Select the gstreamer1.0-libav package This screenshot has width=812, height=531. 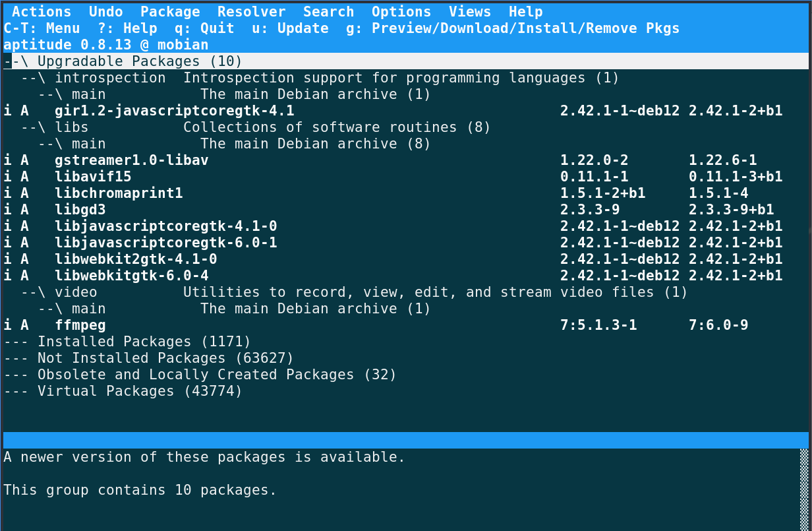click(406, 160)
